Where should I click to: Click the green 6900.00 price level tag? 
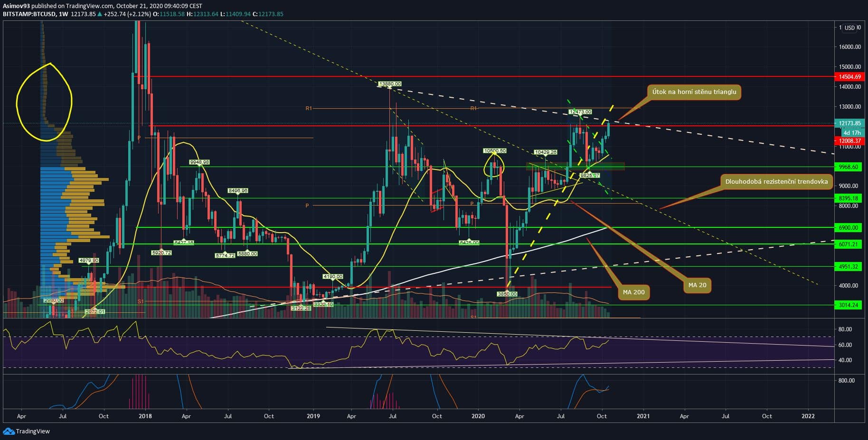(849, 228)
